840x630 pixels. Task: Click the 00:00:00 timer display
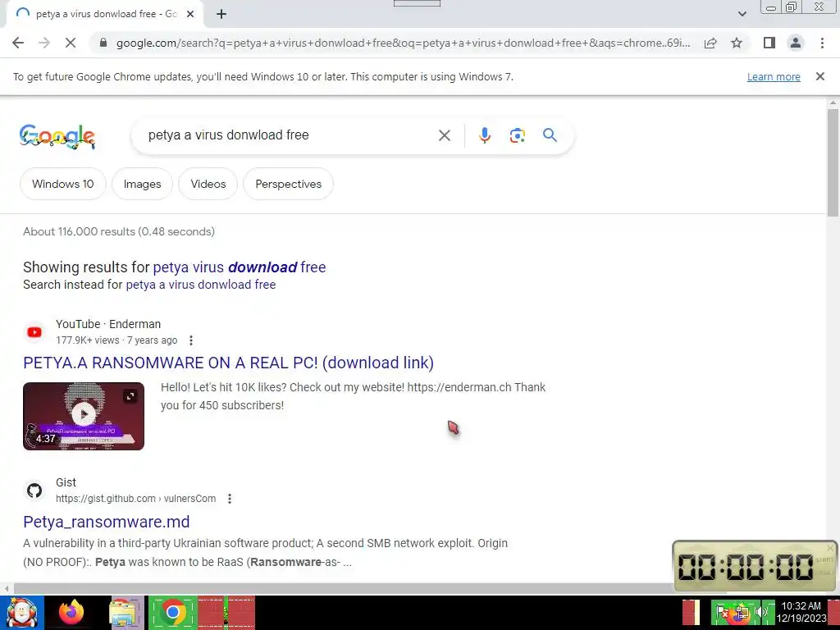tap(746, 567)
